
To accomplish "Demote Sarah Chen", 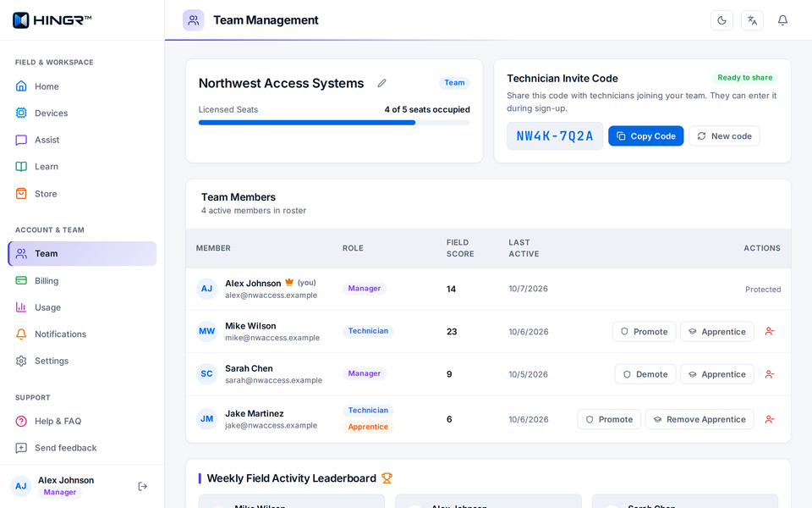I will pyautogui.click(x=645, y=373).
